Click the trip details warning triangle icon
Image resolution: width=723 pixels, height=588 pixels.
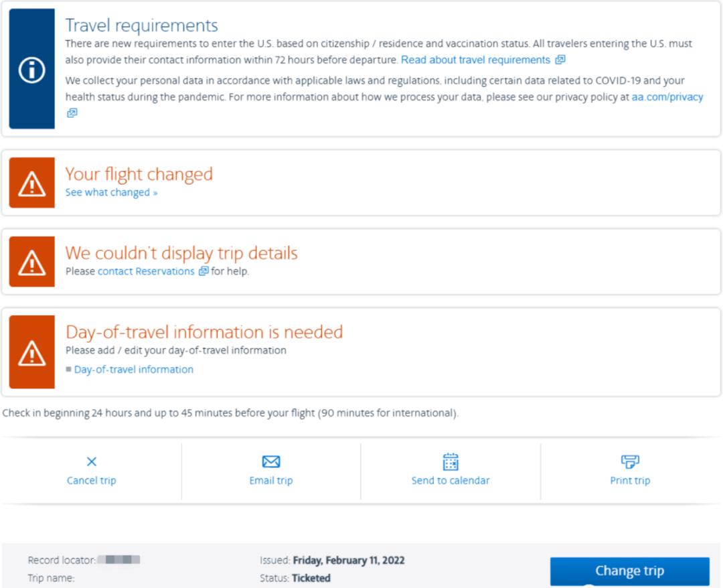pyautogui.click(x=31, y=263)
